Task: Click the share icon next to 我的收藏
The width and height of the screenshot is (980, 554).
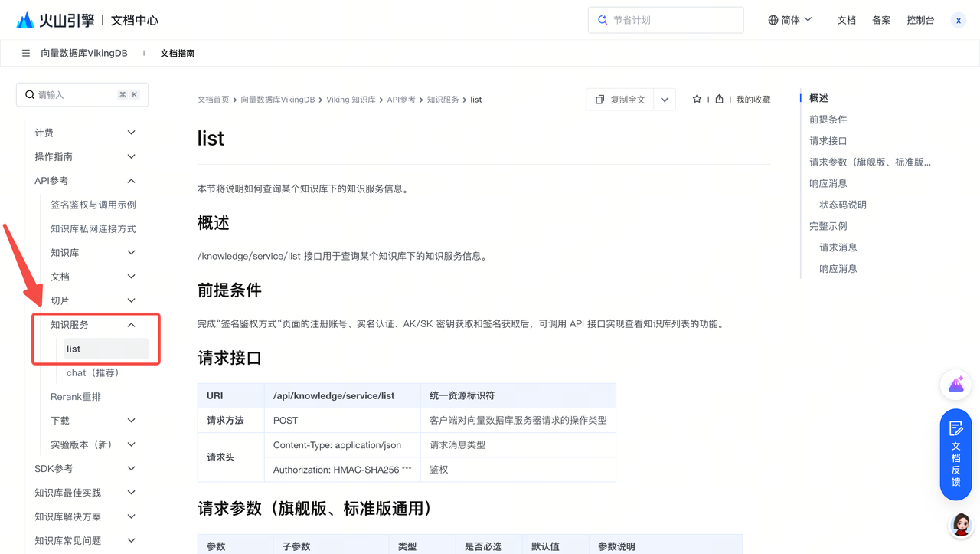Action: pos(719,100)
